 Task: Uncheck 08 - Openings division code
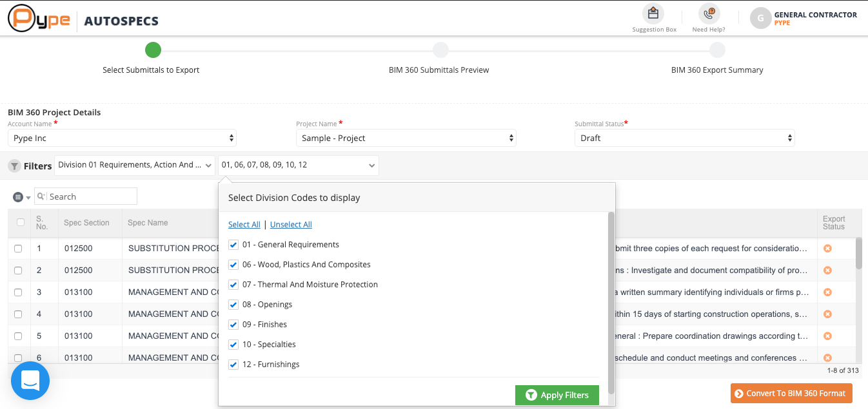tap(233, 305)
